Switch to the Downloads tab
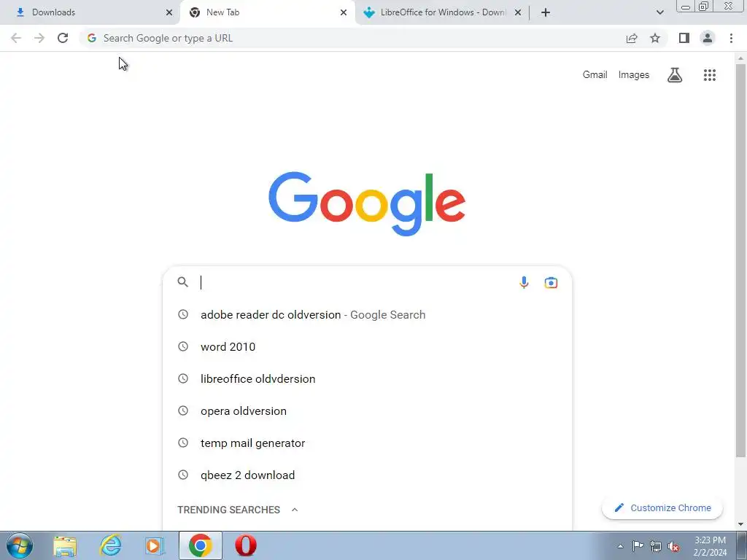Screen dimensions: 747x560 coord(90,12)
